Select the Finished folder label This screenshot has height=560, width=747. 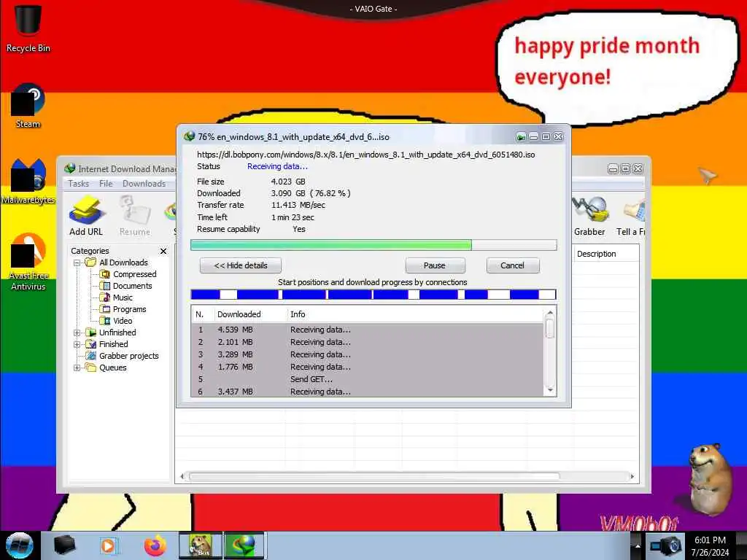113,344
